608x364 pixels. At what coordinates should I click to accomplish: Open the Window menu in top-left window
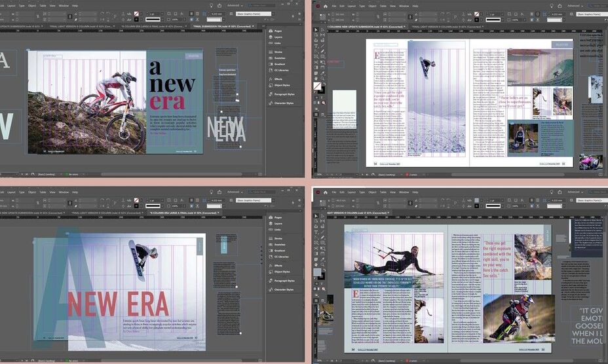[64, 6]
